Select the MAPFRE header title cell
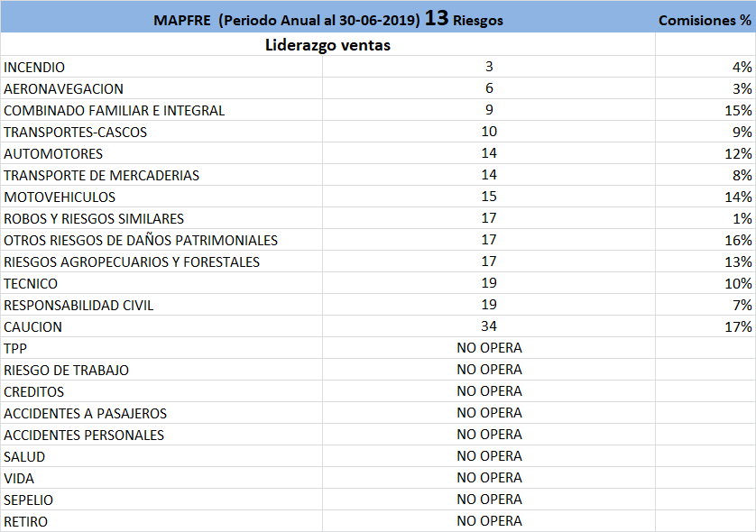756x532 pixels. pos(327,17)
